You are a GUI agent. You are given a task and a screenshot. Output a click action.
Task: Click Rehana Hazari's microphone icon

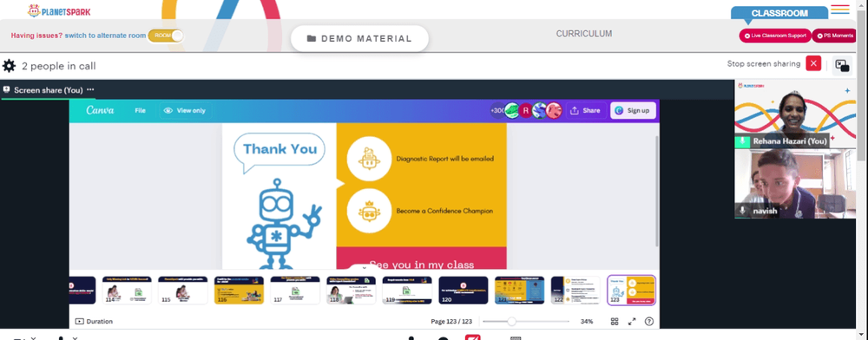click(x=742, y=141)
